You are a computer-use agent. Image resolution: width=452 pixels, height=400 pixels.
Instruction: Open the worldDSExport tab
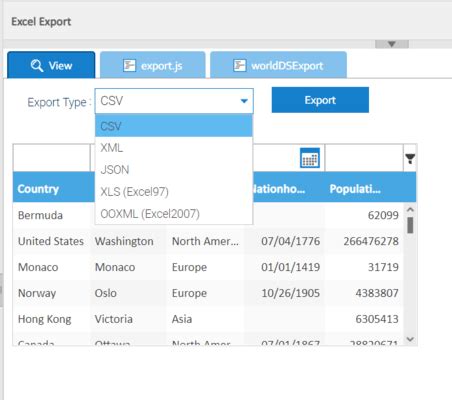[278, 65]
